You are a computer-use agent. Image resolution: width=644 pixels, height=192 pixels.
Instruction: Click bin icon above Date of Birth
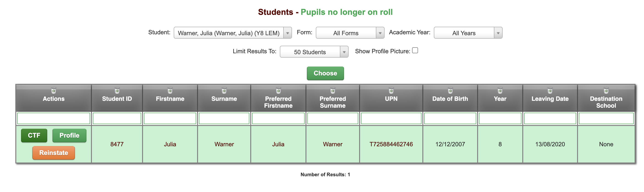point(450,90)
